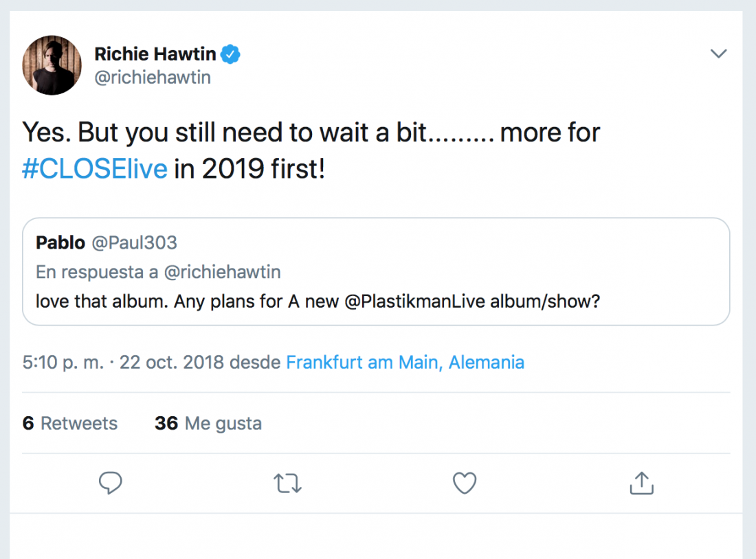
Task: Click the @Paul303 handle
Action: [134, 242]
